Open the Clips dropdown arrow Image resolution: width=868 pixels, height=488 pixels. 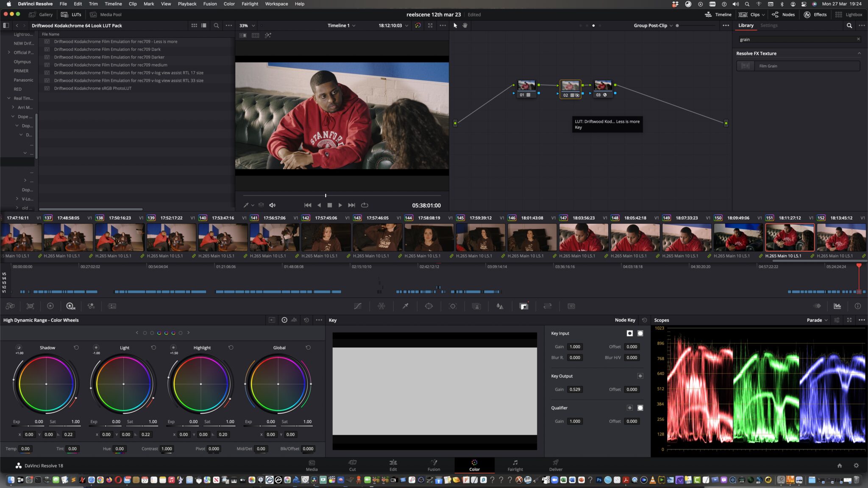tap(763, 14)
